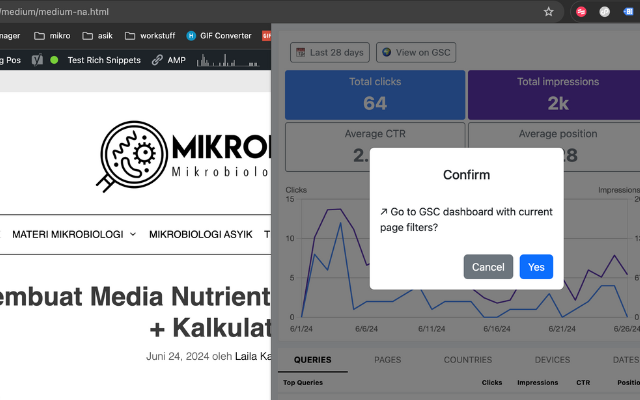Viewport: 640px width, 400px height.
Task: Click the CTR column header
Action: (583, 382)
